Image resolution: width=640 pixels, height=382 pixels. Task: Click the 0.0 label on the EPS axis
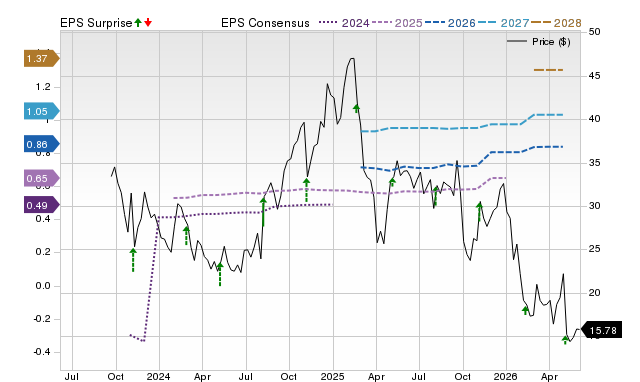click(x=43, y=286)
